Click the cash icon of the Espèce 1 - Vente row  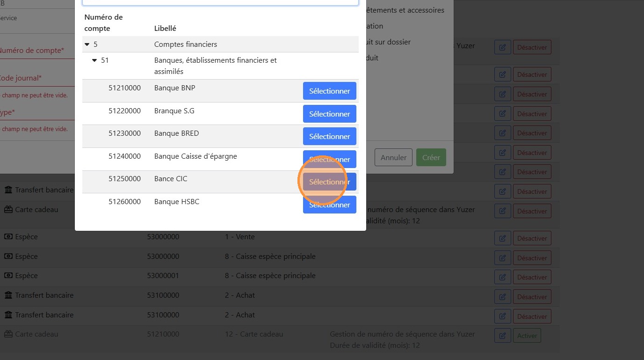point(8,237)
